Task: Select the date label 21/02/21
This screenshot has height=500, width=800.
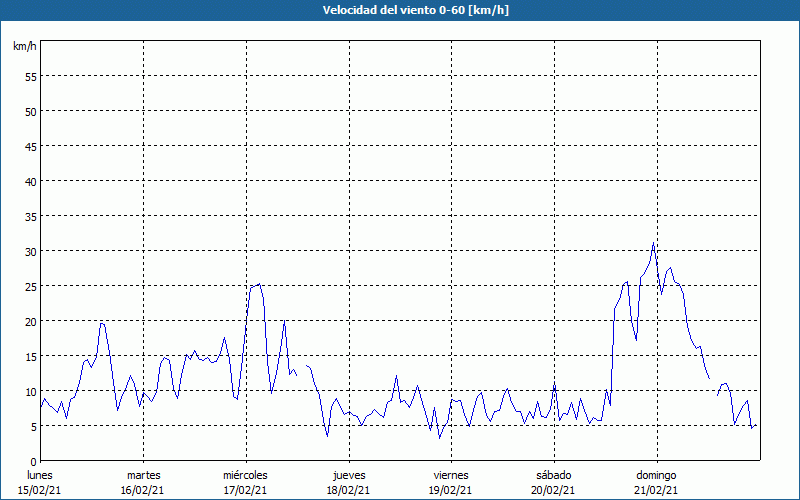Action: pos(656,490)
